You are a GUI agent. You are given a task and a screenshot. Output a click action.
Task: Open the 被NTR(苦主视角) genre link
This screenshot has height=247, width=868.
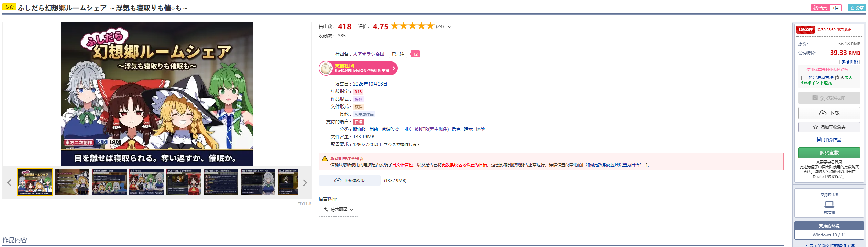click(x=431, y=129)
